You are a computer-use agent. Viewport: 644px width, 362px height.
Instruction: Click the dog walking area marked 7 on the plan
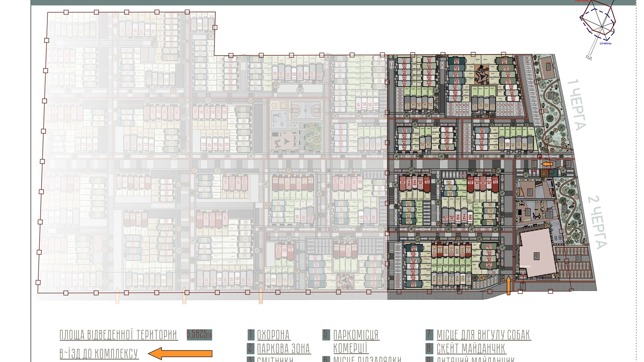coord(548,67)
